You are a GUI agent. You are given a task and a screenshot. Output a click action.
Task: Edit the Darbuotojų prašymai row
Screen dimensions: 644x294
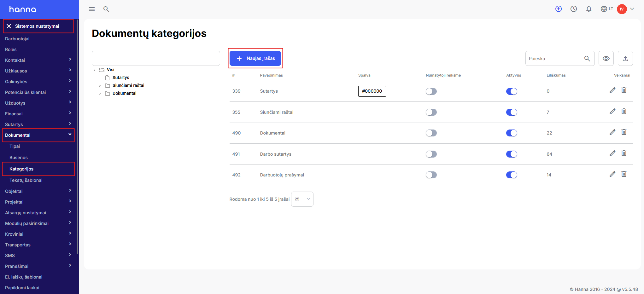(x=612, y=174)
